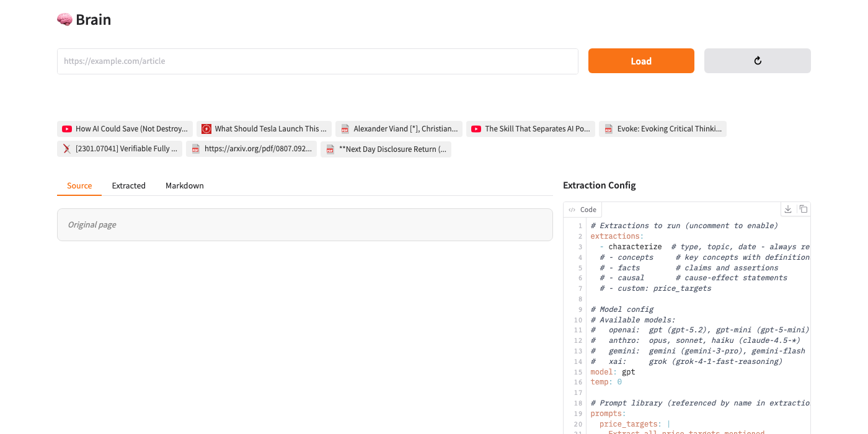Switch to the Extracted tab
The height and width of the screenshot is (434, 868).
[x=128, y=185]
